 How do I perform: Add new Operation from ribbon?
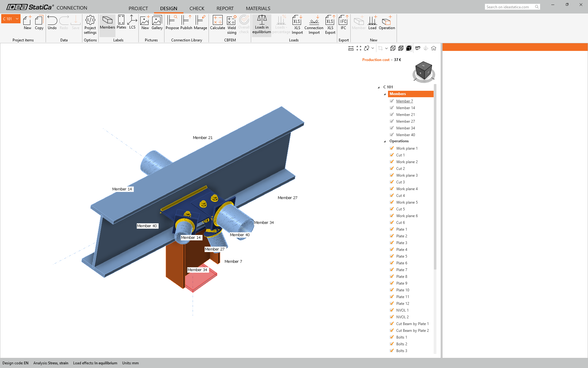387,23
